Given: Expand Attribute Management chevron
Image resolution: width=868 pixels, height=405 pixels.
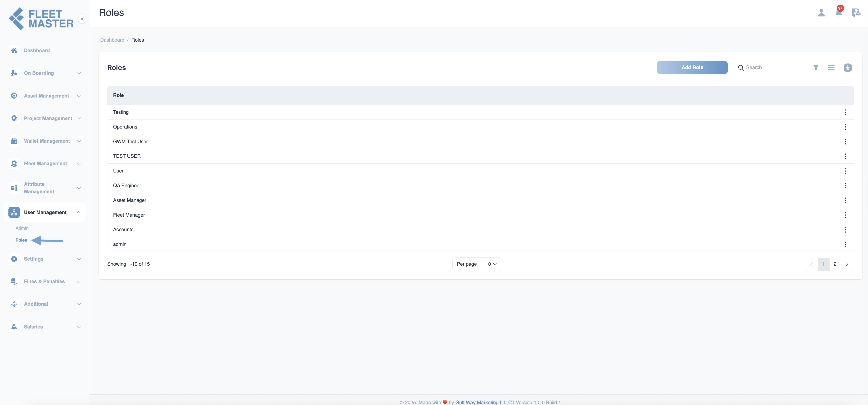Looking at the screenshot, I should (x=79, y=188).
